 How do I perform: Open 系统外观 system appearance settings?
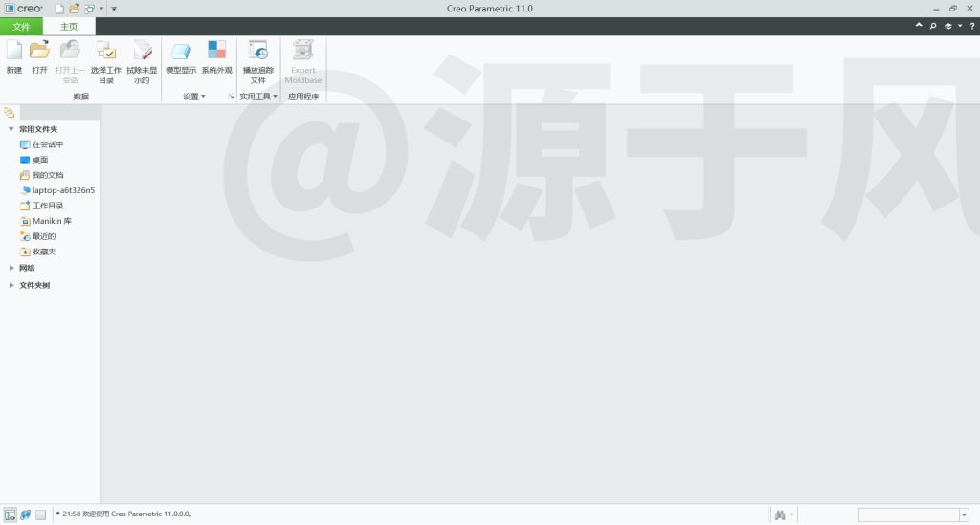216,50
